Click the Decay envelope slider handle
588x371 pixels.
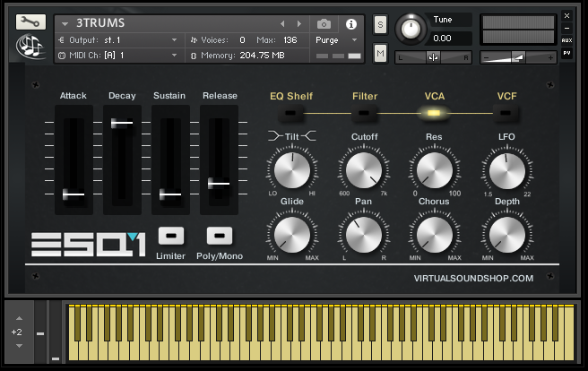(x=122, y=123)
